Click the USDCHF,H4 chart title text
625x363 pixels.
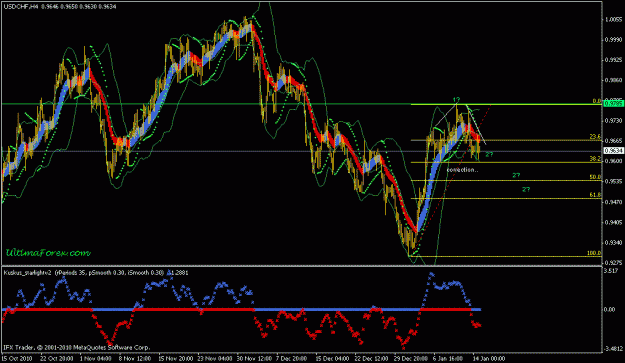coord(21,6)
